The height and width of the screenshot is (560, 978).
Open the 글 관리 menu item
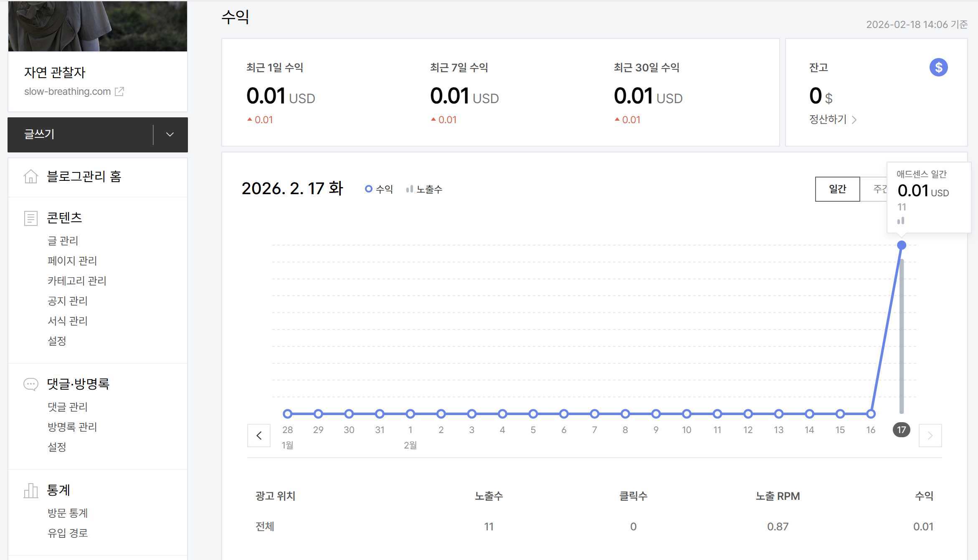coord(63,241)
